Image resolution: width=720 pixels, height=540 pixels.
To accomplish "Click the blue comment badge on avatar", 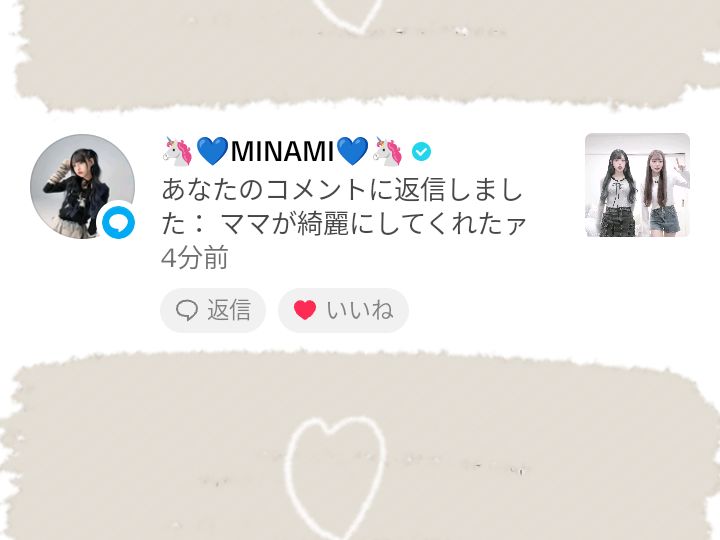I will [x=118, y=223].
